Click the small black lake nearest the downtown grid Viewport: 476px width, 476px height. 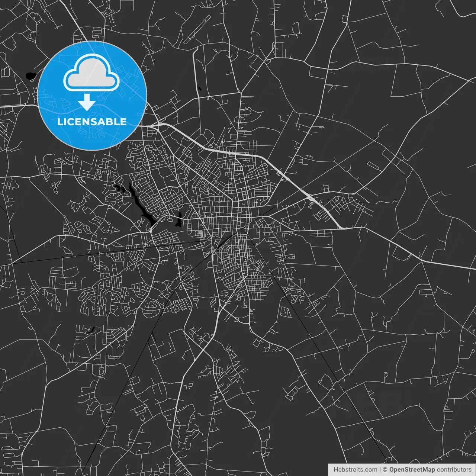click(179, 220)
